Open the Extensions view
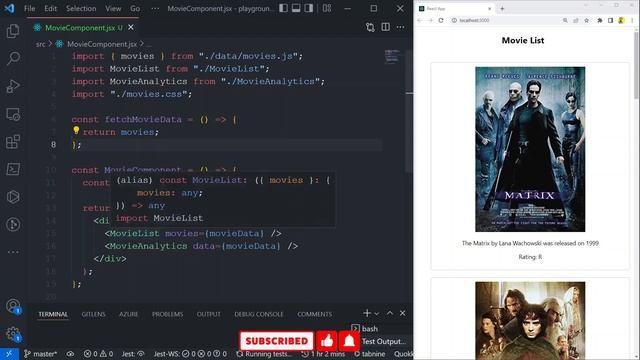The width and height of the screenshot is (640, 360). [x=13, y=142]
